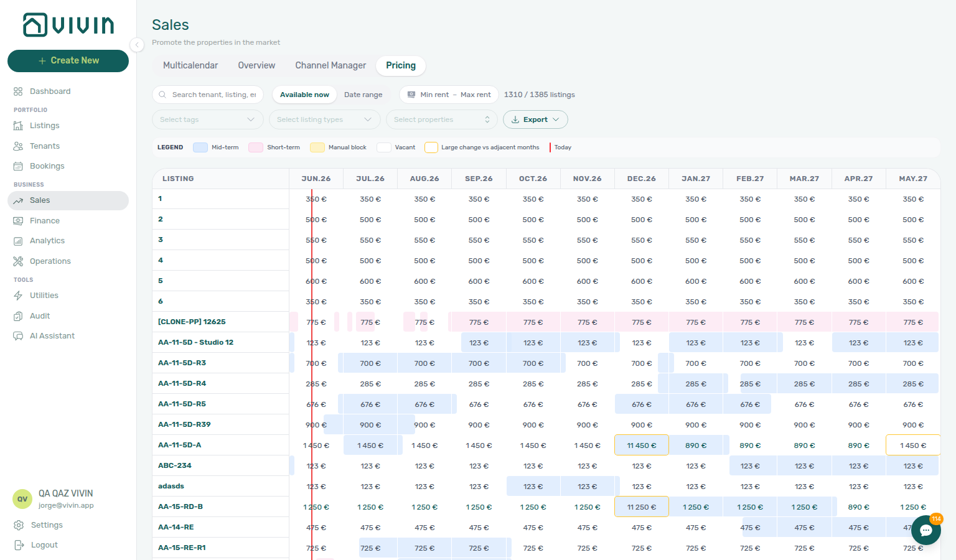Click JUN.26 column header
956x560 pixels.
[316, 179]
